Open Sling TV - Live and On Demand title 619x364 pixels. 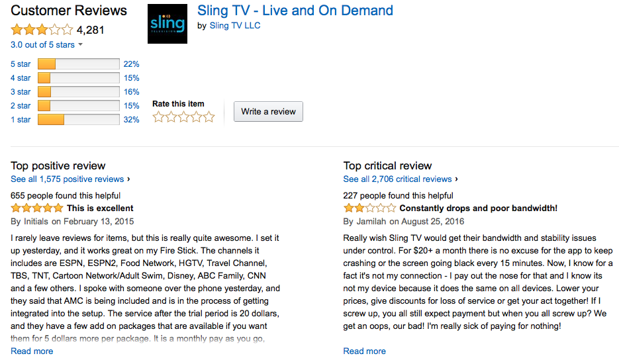(x=295, y=11)
